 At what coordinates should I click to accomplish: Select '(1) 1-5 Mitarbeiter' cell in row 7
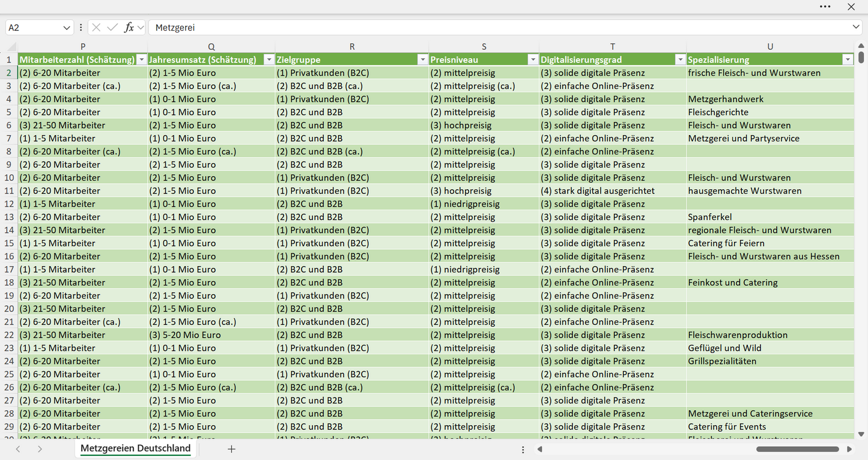[83, 138]
